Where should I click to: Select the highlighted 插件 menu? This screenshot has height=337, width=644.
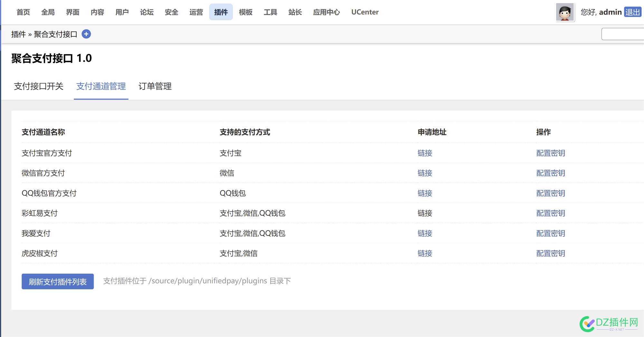[x=221, y=12]
